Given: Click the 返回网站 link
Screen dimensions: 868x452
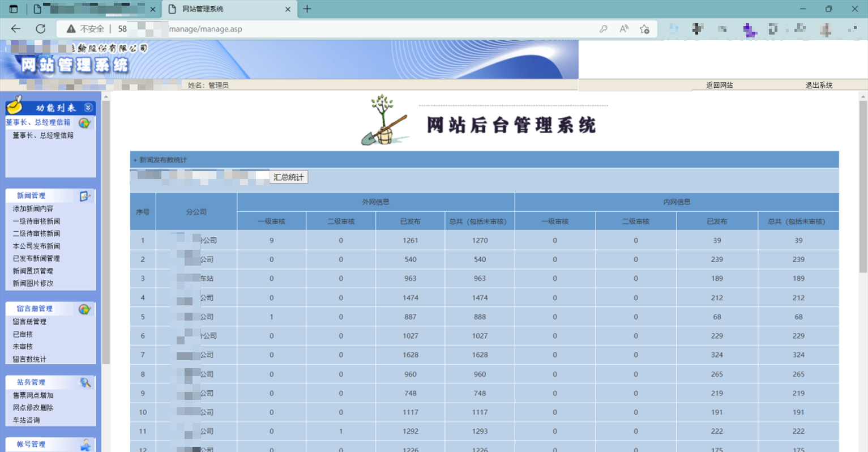Looking at the screenshot, I should [x=719, y=86].
